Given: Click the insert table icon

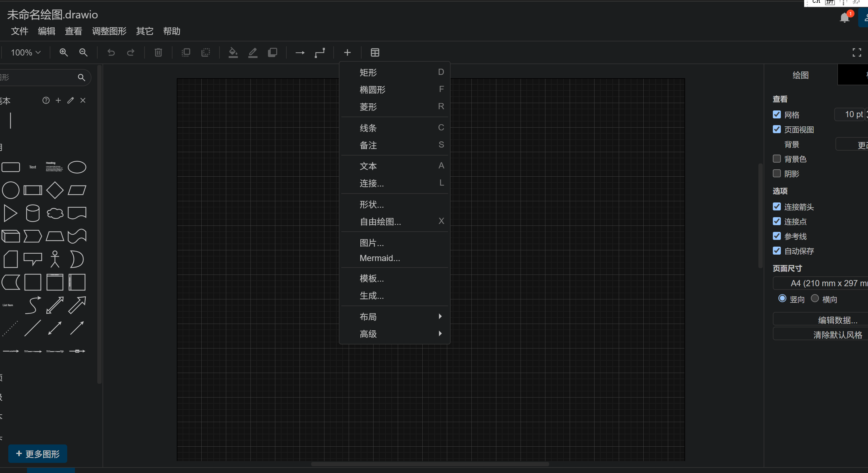Looking at the screenshot, I should coord(375,52).
